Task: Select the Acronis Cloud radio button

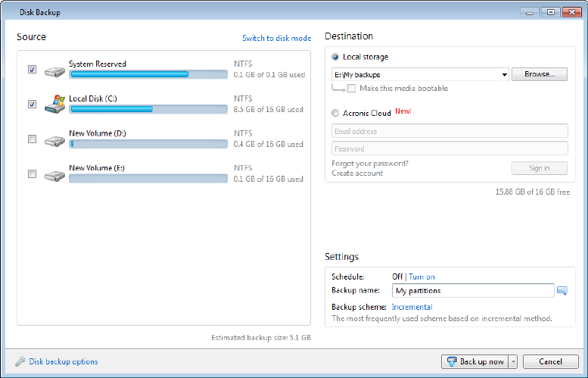Action: tap(336, 114)
